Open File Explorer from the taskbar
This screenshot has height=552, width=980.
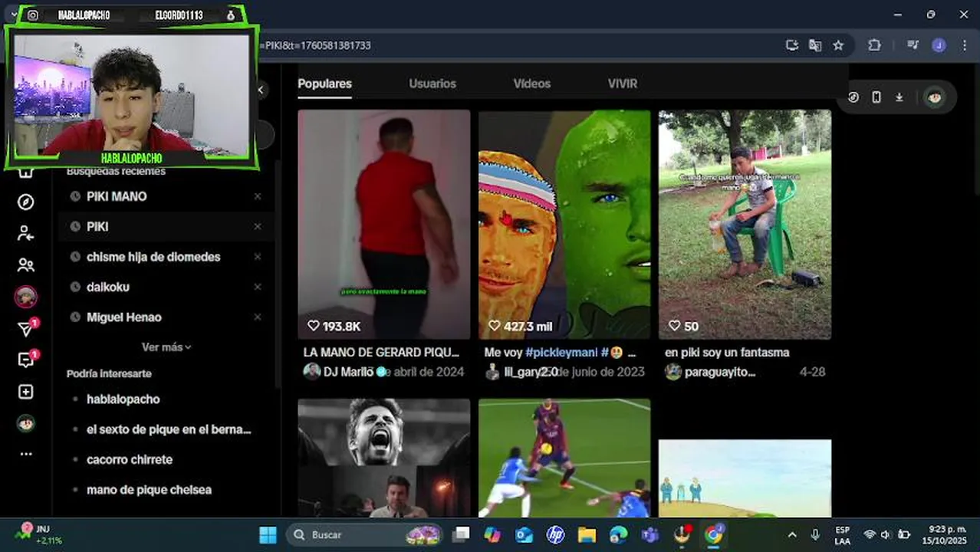click(587, 534)
